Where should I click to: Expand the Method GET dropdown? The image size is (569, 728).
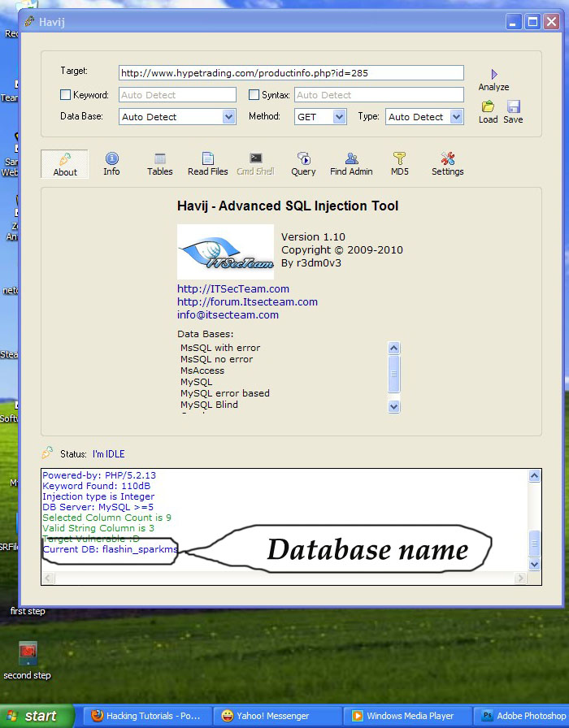click(339, 117)
